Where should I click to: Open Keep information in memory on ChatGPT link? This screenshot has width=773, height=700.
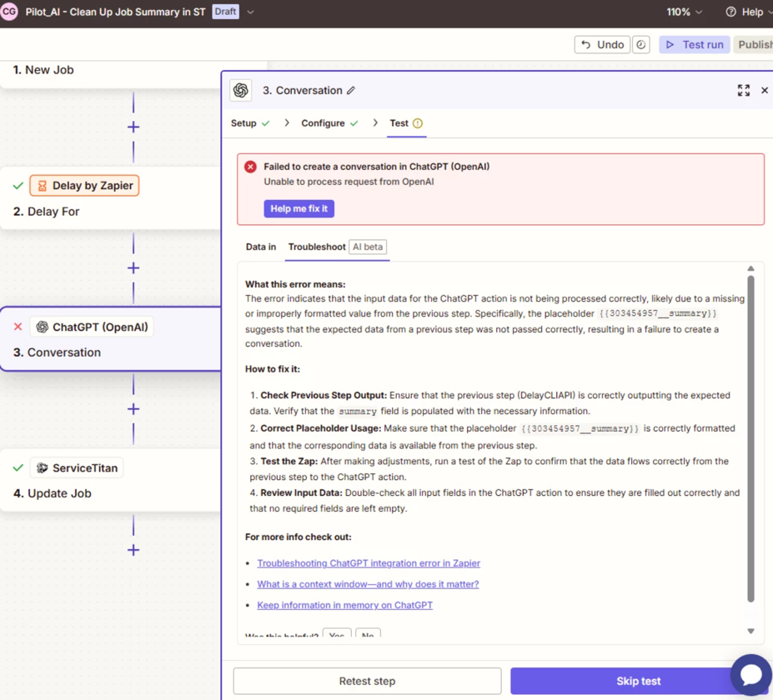click(x=344, y=605)
